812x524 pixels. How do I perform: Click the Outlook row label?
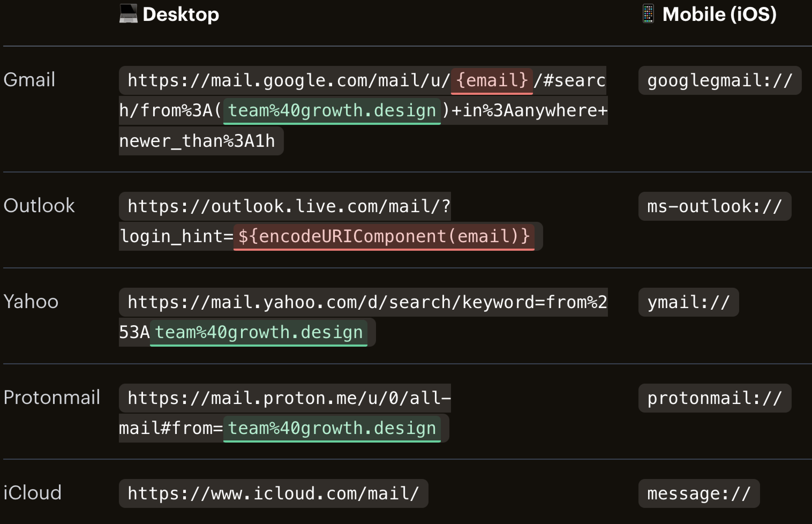click(39, 205)
